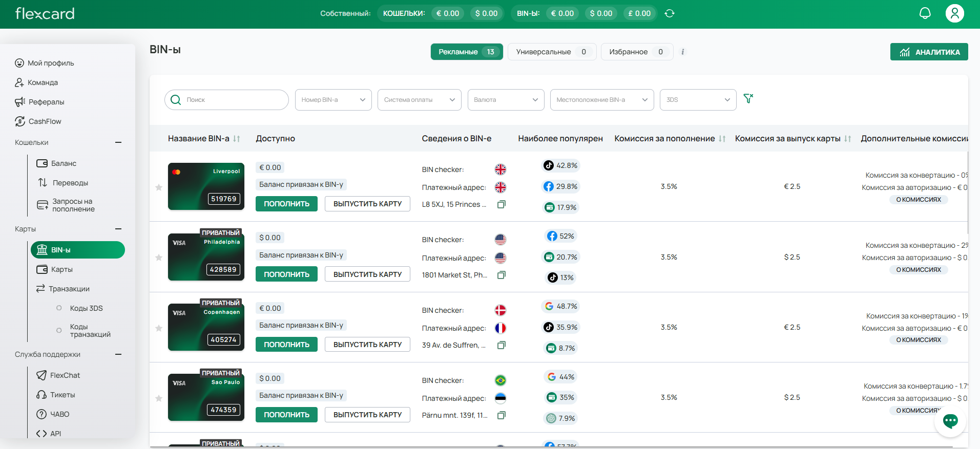This screenshot has width=980, height=449.
Task: Open the Местоположение BIN-а dropdown
Action: tap(602, 100)
